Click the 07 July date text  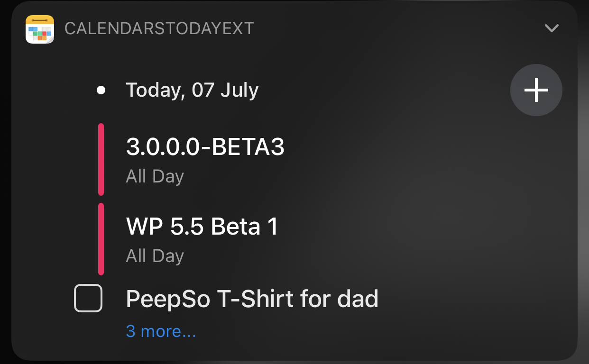225,90
